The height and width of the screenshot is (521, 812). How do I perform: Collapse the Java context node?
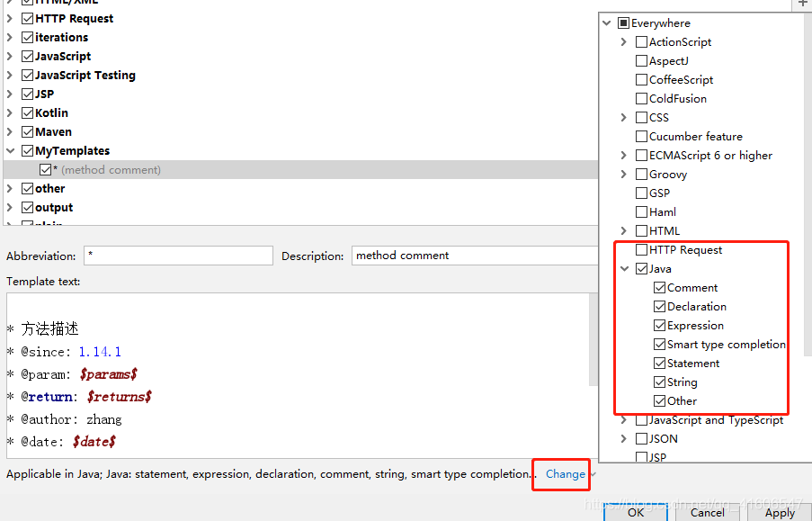[625, 269]
